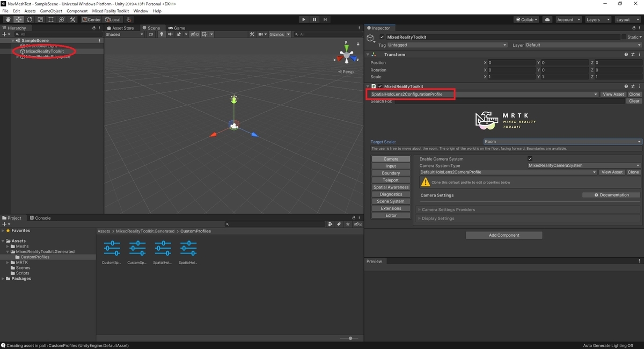Open the File menu
Viewport: 644px width, 349px height.
click(5, 11)
